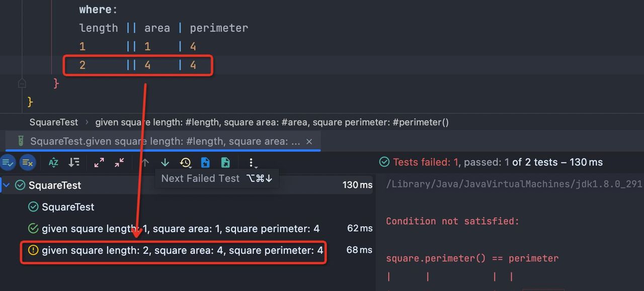Image resolution: width=644 pixels, height=291 pixels.
Task: Expand all test results
Action: pos(99,162)
